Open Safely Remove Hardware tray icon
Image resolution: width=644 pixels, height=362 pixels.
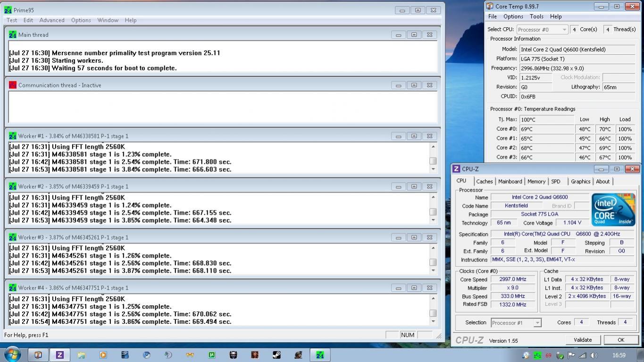(560, 355)
